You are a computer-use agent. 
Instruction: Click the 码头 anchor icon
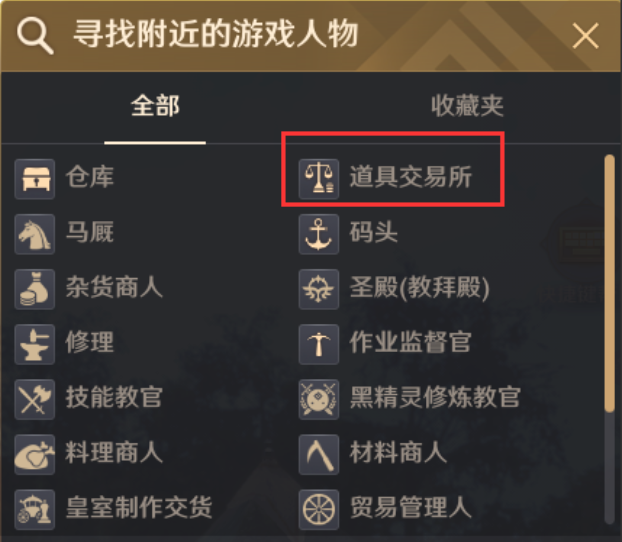pyautogui.click(x=319, y=234)
